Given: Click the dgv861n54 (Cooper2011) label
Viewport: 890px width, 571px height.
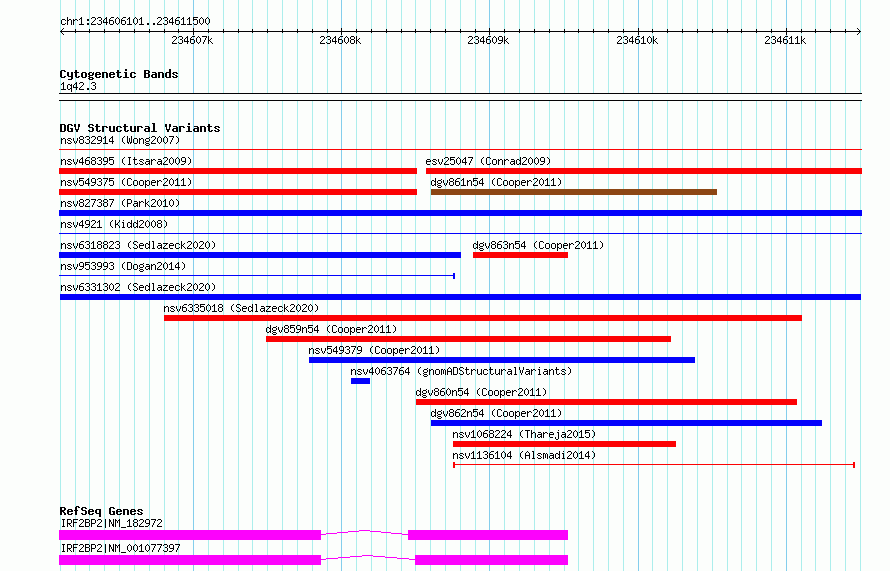Looking at the screenshot, I should point(496,182).
